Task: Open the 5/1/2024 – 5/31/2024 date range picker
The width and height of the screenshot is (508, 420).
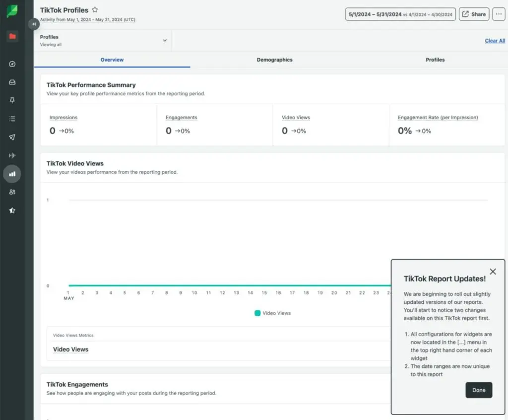Action: click(x=400, y=14)
